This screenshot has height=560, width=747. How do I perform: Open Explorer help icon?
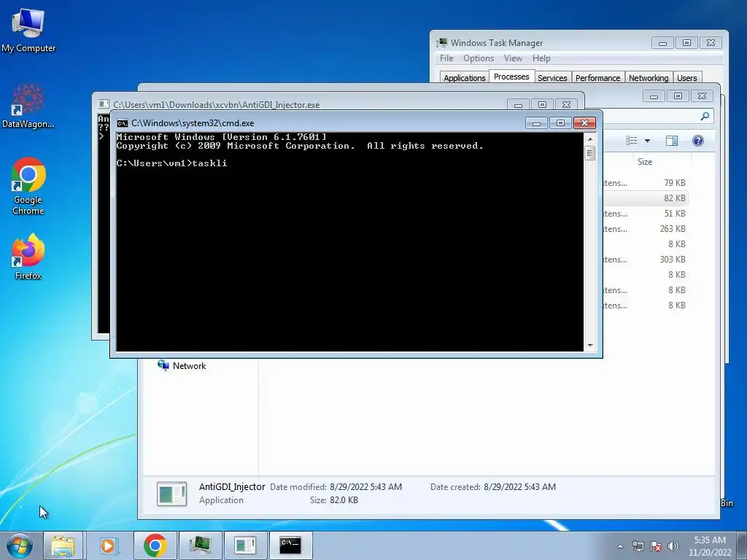coord(698,141)
